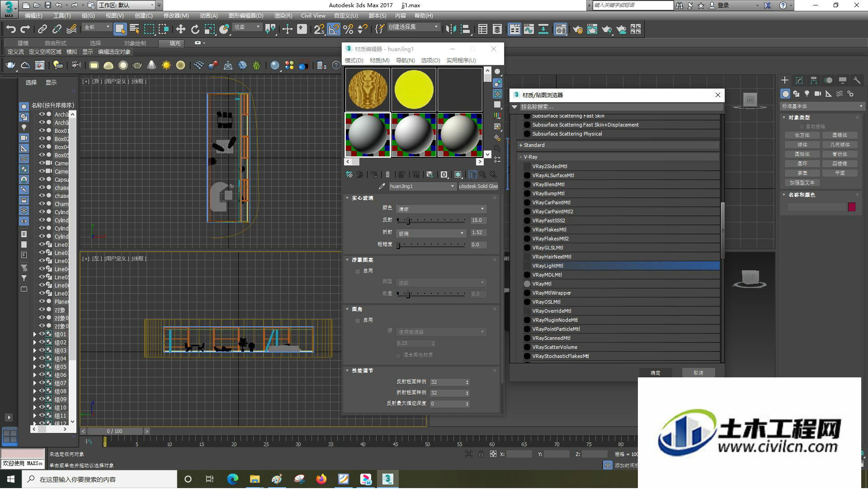The image size is (868, 489).
Task: Enable the relief pattern checkbox
Action: tap(358, 271)
